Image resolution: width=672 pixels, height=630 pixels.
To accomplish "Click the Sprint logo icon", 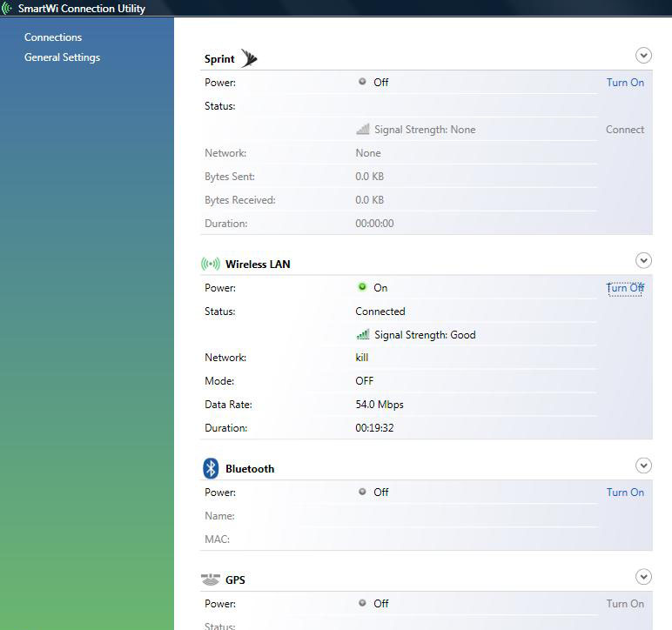I will click(249, 58).
